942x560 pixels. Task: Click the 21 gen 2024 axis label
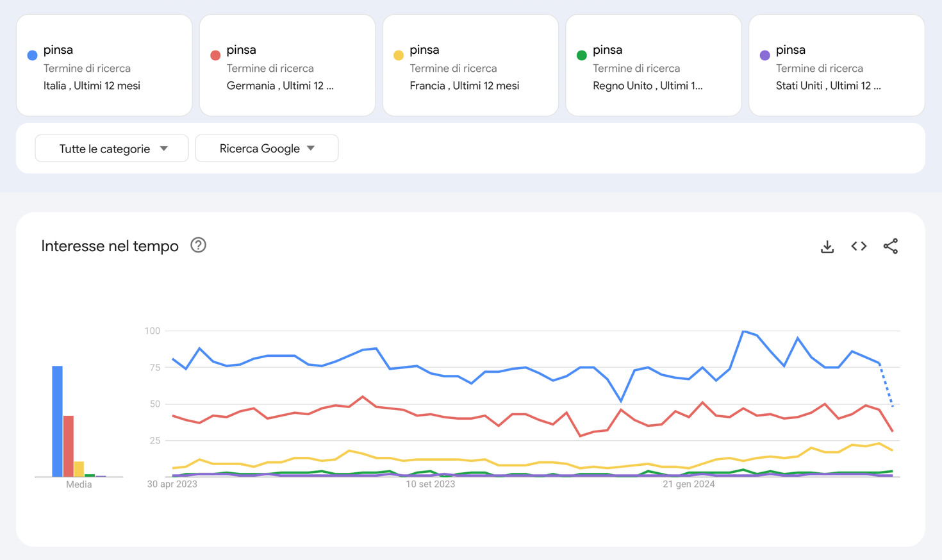(x=689, y=484)
